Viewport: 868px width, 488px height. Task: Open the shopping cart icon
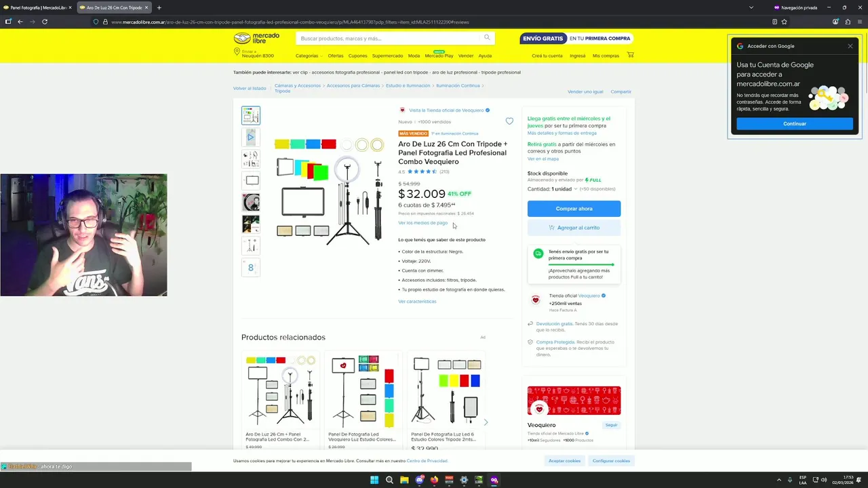630,55
